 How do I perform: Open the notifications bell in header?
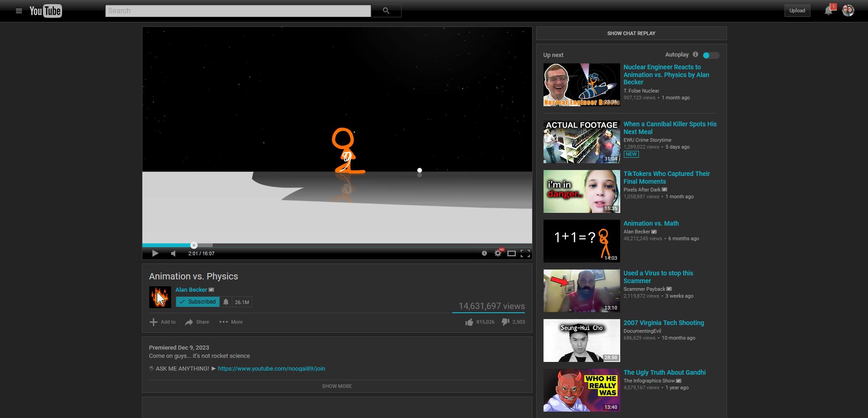[x=828, y=10]
